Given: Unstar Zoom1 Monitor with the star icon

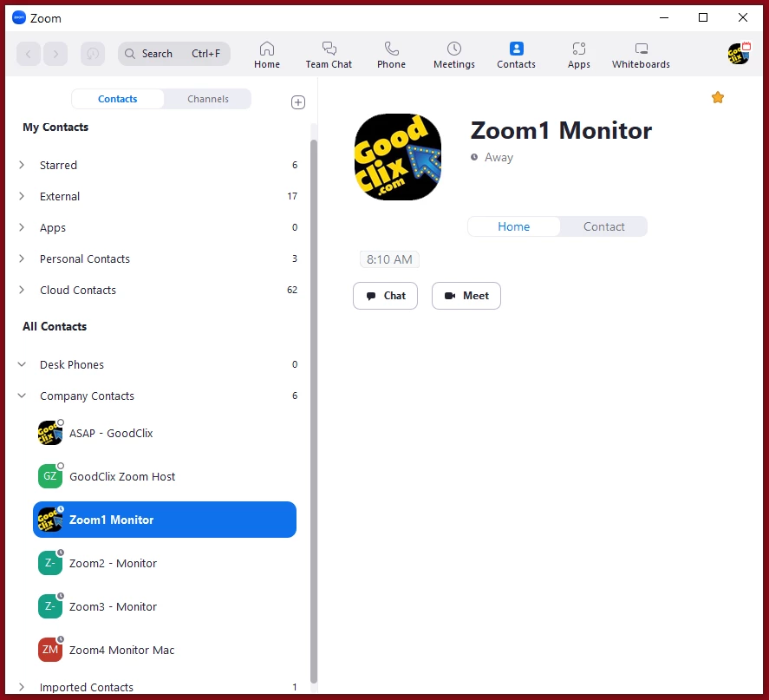Looking at the screenshot, I should [718, 97].
